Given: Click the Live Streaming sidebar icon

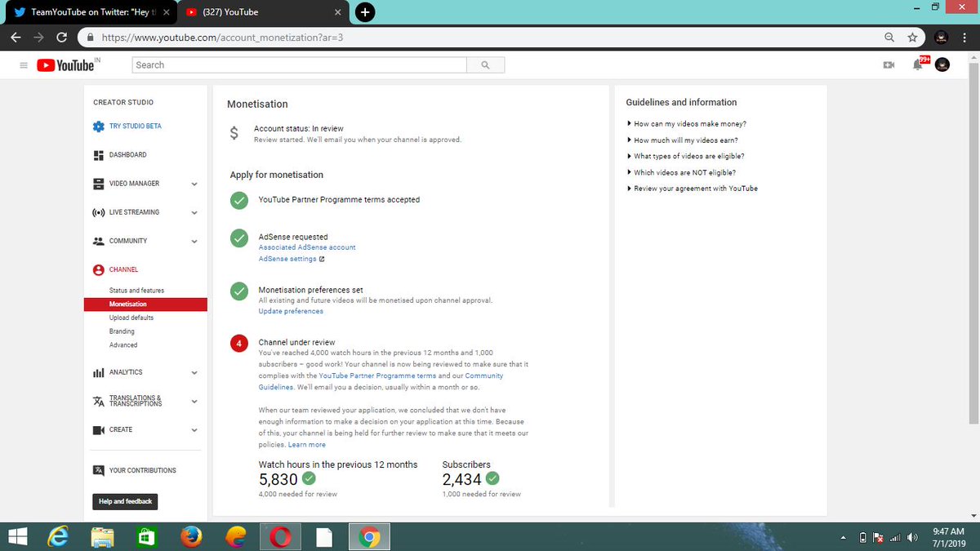Looking at the screenshot, I should (99, 212).
